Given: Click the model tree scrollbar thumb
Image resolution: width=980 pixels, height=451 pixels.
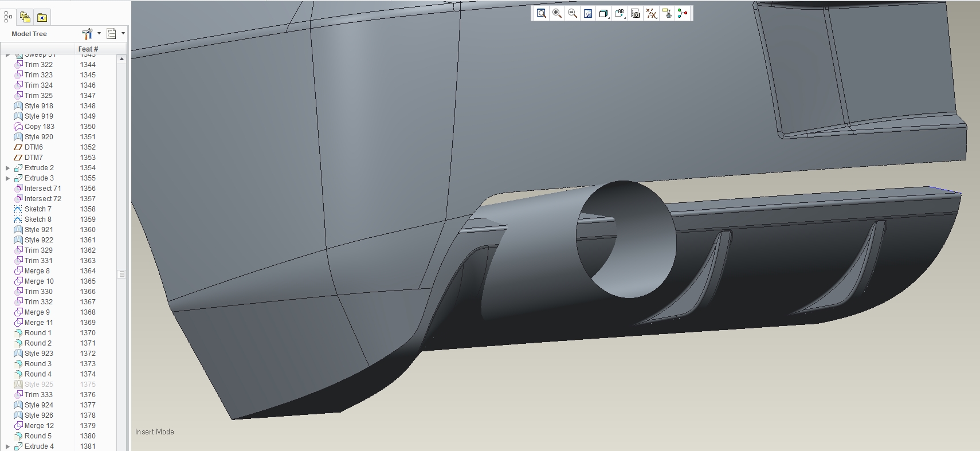Looking at the screenshot, I should 121,274.
